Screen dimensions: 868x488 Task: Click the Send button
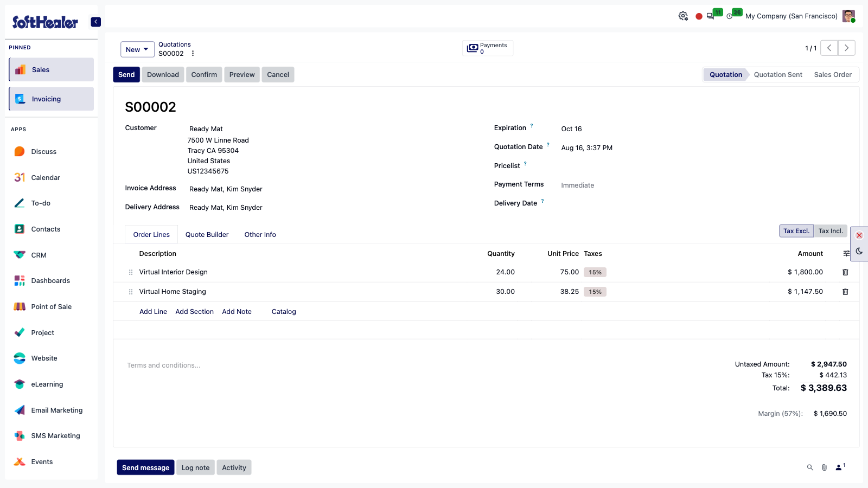pos(126,75)
